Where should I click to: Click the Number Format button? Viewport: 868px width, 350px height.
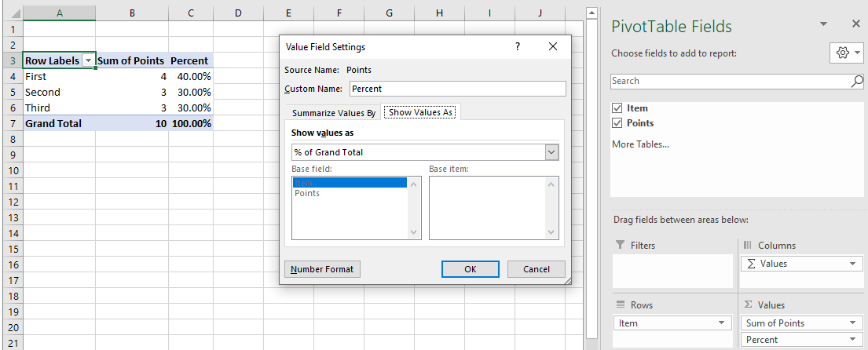pos(322,269)
